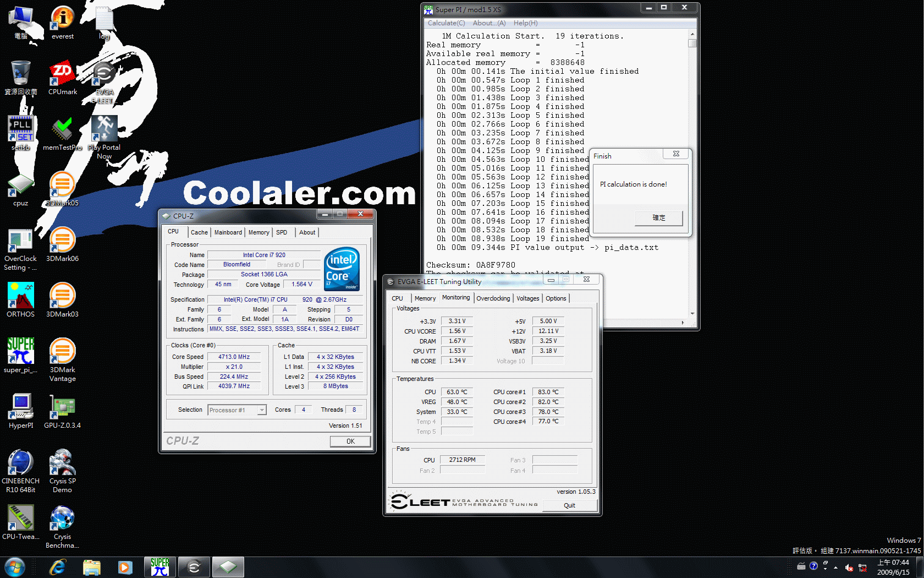Open E-LEET Memory tab
Viewport: 924px width, 578px height.
coord(425,298)
